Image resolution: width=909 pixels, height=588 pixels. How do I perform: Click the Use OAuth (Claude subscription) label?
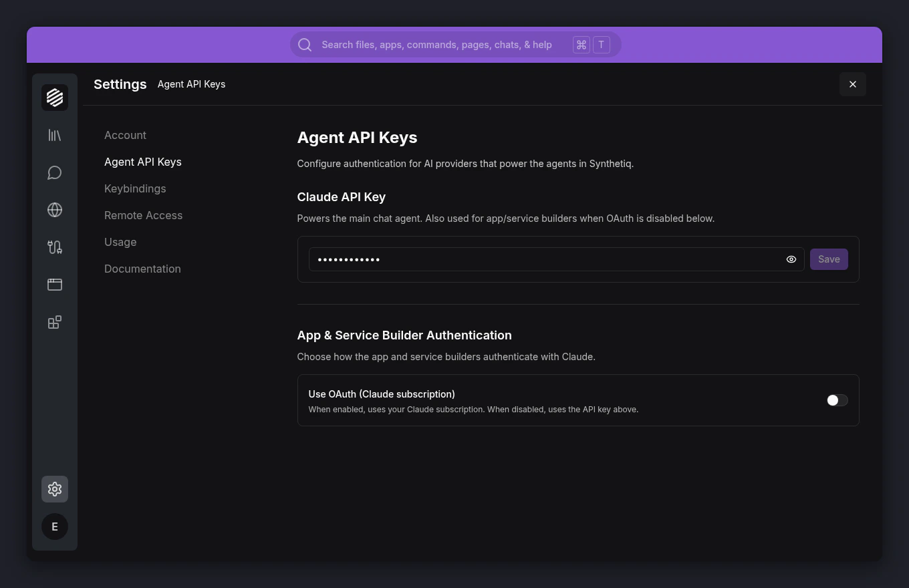tap(382, 394)
